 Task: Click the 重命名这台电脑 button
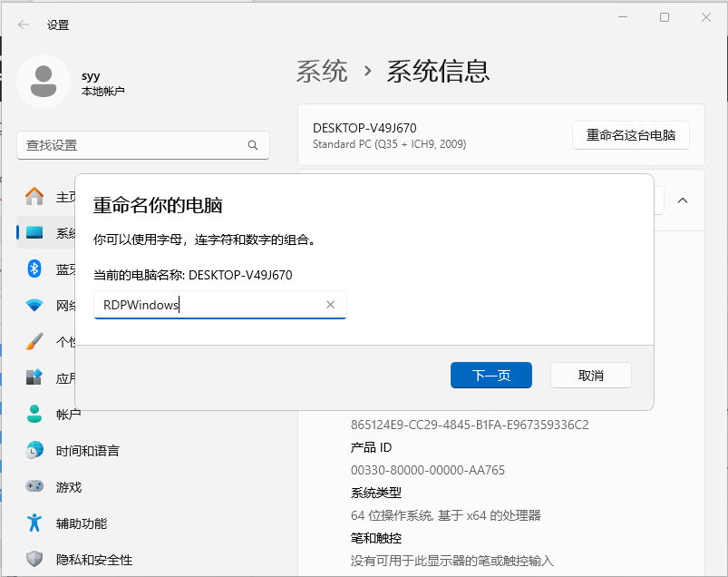click(x=630, y=135)
